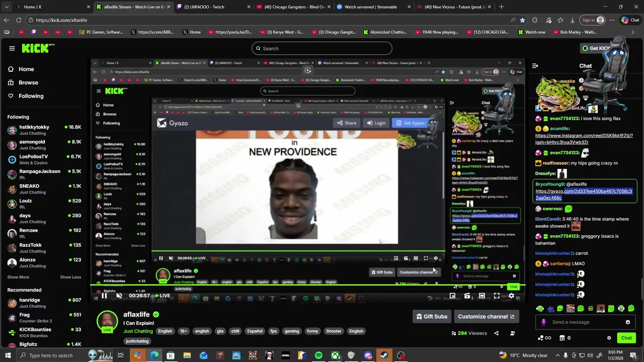Open Watch now bookmark
Viewport: 644px width, 362px height.
pyautogui.click(x=532, y=32)
